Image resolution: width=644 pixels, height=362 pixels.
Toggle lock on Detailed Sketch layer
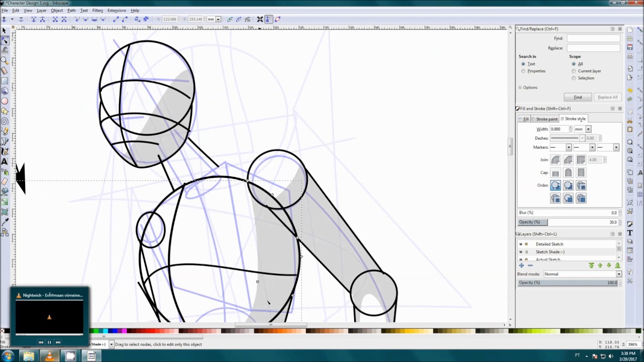click(x=526, y=244)
